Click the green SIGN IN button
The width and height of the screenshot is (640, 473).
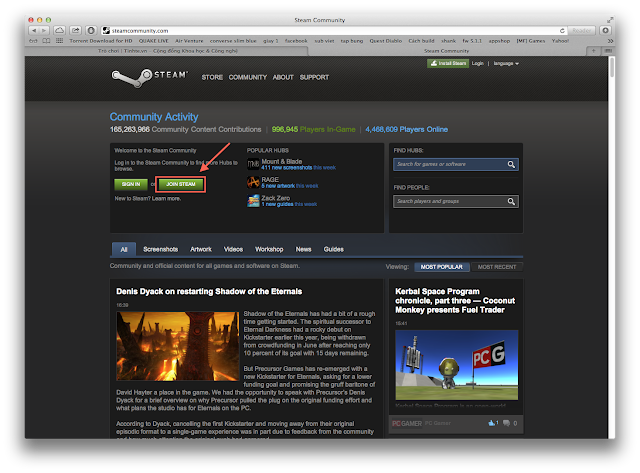131,184
